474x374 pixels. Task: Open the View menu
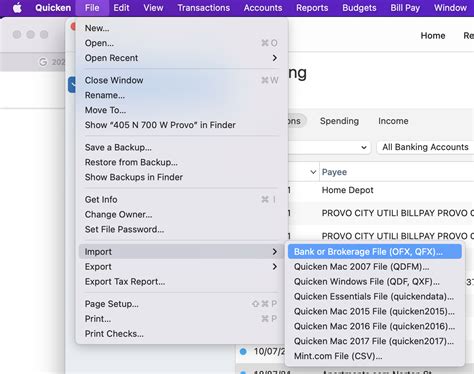click(153, 8)
